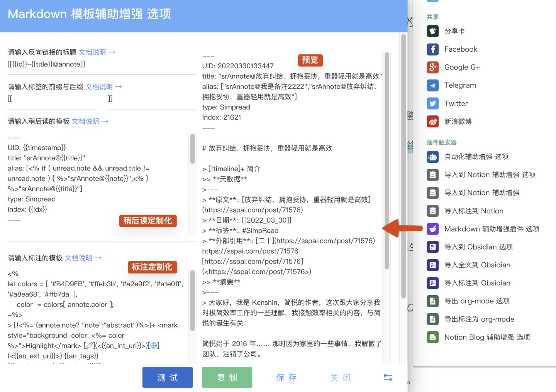
Task: Click icon beside 导入标注到 Notion
Action: 432,211
